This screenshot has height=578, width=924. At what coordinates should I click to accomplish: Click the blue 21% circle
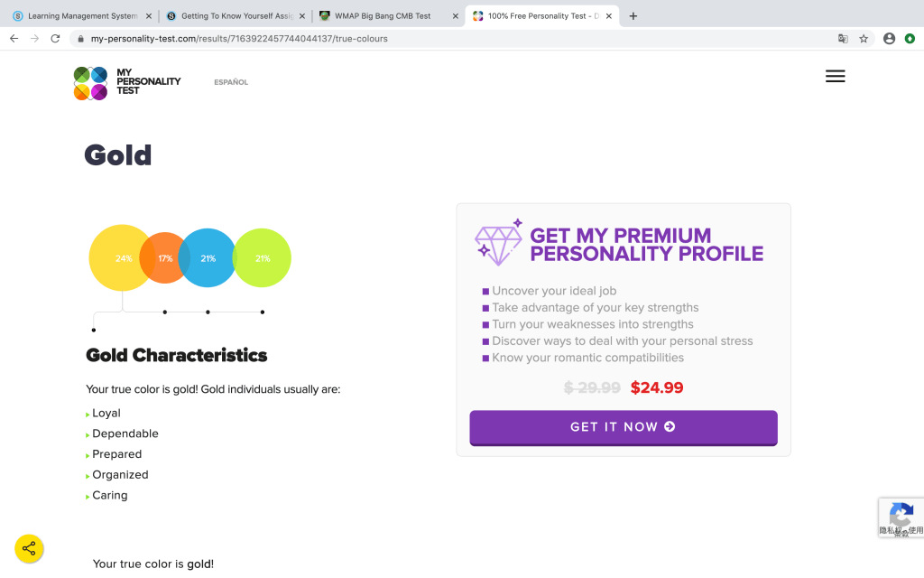click(x=209, y=258)
